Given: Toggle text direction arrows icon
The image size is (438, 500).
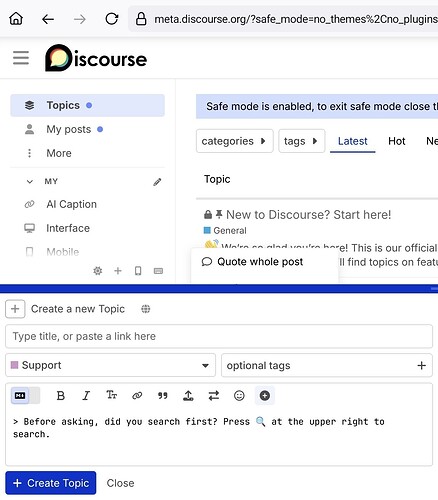Looking at the screenshot, I should 214,396.
